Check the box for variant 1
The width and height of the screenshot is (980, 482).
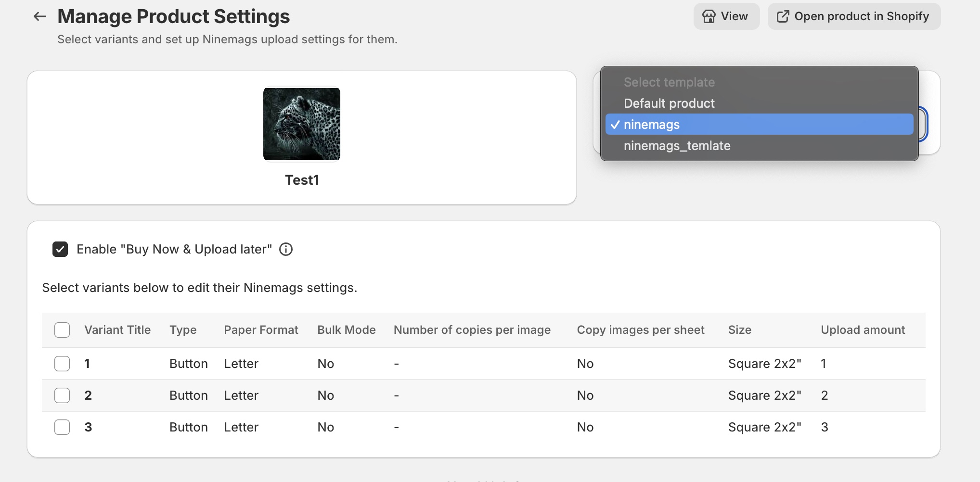point(62,364)
